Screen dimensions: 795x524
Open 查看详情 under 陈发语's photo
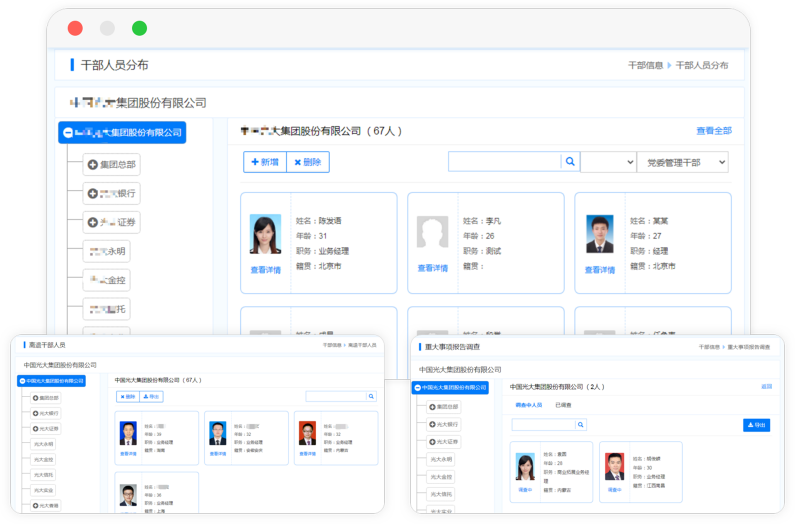(x=265, y=269)
